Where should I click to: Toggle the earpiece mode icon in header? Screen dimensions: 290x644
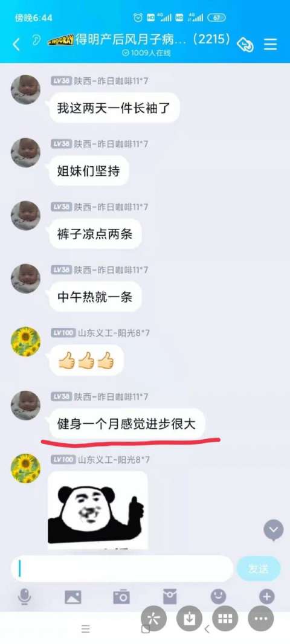(x=36, y=40)
